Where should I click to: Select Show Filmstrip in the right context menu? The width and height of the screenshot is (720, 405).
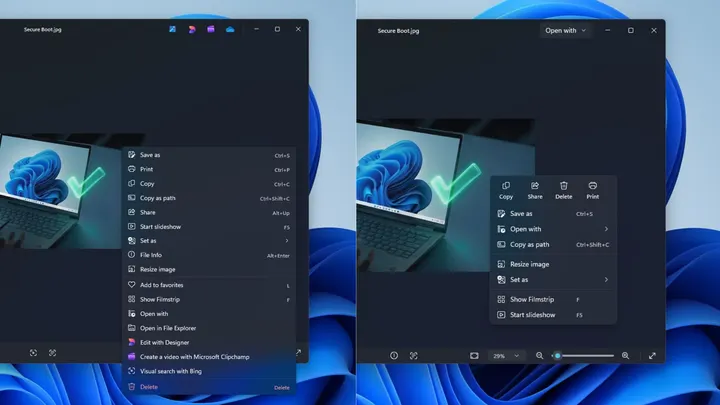[x=553, y=299]
